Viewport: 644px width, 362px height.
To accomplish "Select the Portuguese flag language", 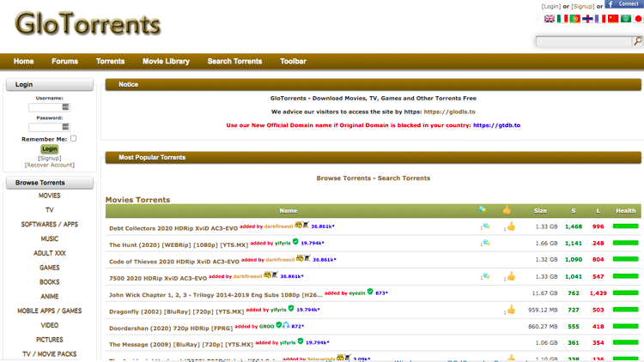I will pyautogui.click(x=575, y=19).
